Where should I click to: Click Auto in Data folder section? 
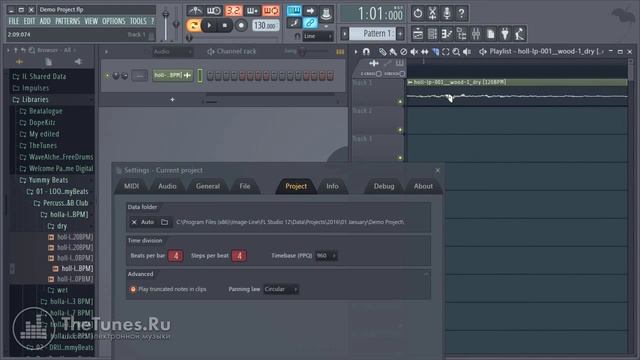click(x=147, y=222)
